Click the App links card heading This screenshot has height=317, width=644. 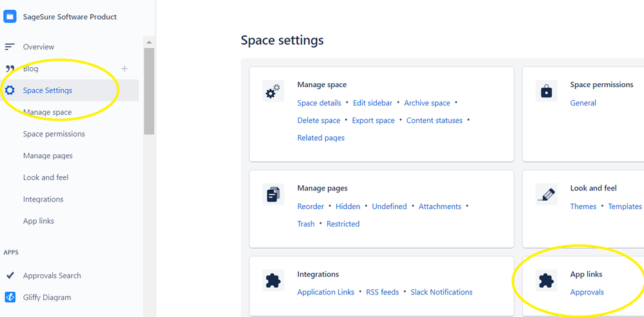[586, 274]
